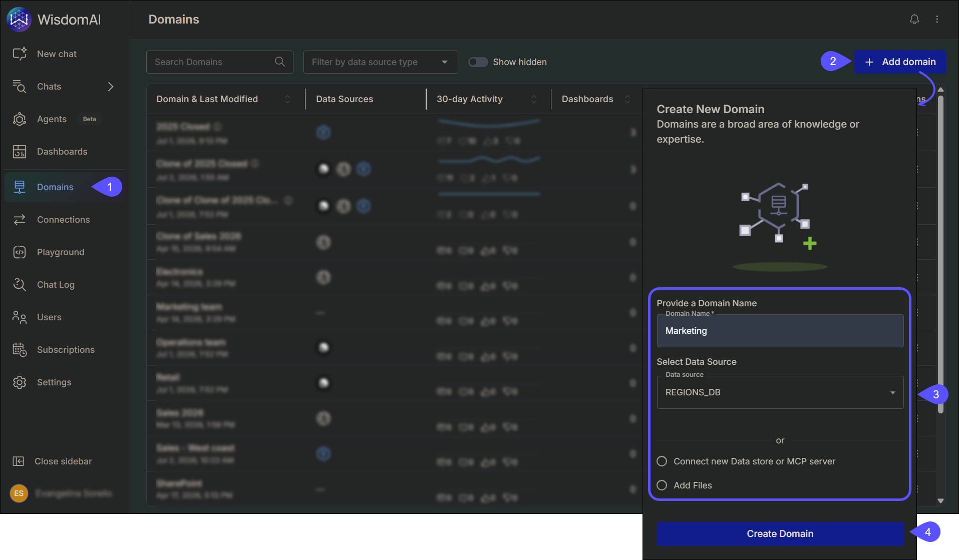This screenshot has height=560, width=959.
Task: Click the search magnifier icon
Action: pos(280,62)
